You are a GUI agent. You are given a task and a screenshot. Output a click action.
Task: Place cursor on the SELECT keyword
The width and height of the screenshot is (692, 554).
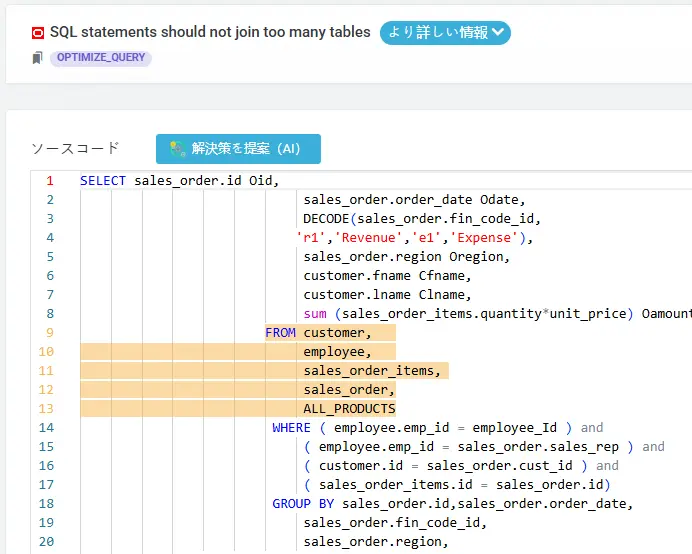tap(103, 181)
